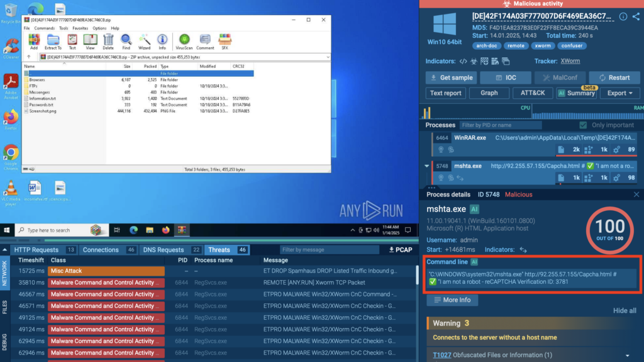Viewport: 644px width, 362px height.
Task: Open the task info circle icon
Action: [623, 16]
